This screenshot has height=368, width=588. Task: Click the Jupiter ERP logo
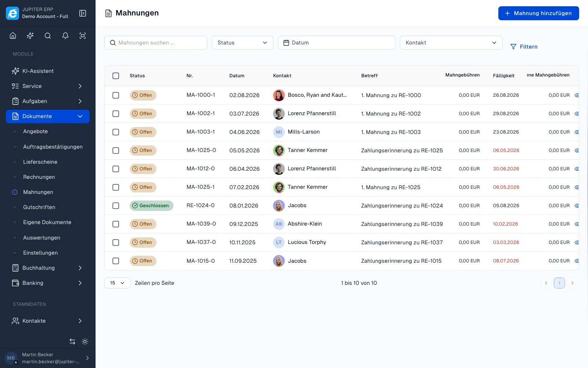click(x=12, y=13)
